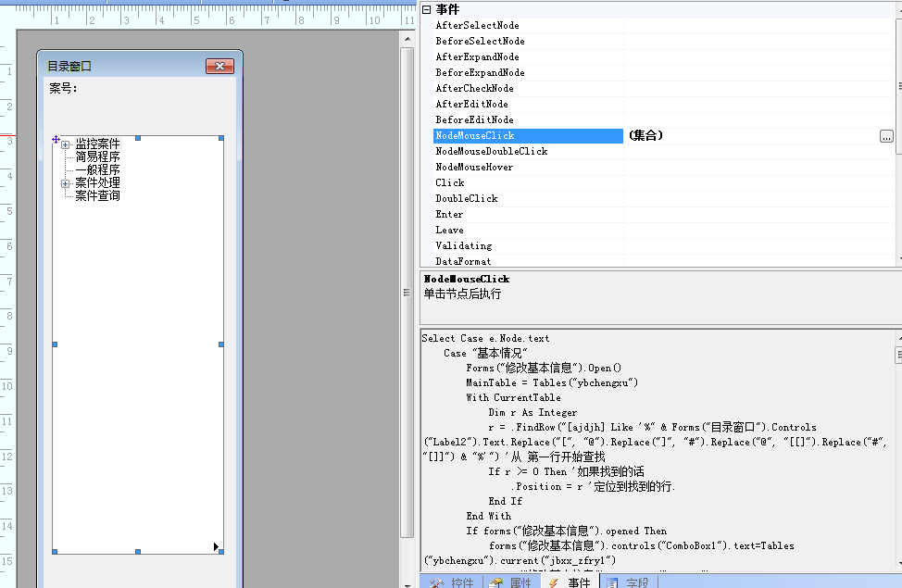The image size is (902, 588).
Task: Click the lightning 事件 tab icon
Action: pyautogui.click(x=553, y=582)
